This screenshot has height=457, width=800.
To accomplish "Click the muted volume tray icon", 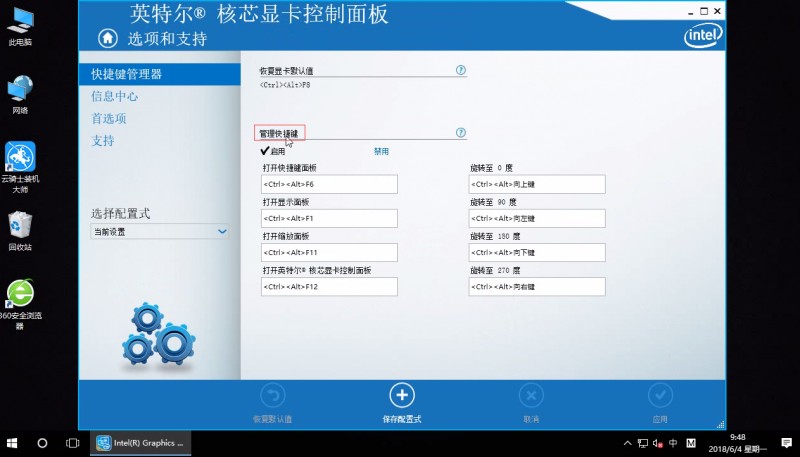I will (658, 443).
